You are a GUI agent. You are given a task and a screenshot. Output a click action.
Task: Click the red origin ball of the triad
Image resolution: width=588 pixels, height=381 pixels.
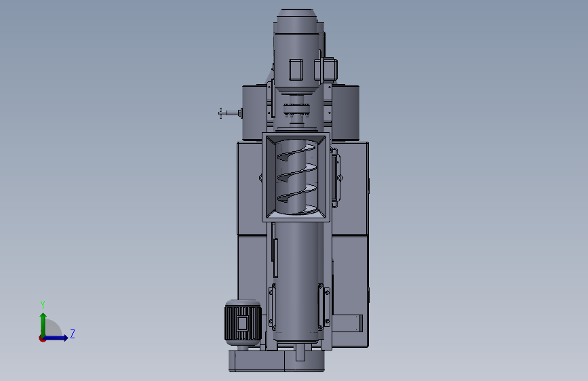pos(42,338)
